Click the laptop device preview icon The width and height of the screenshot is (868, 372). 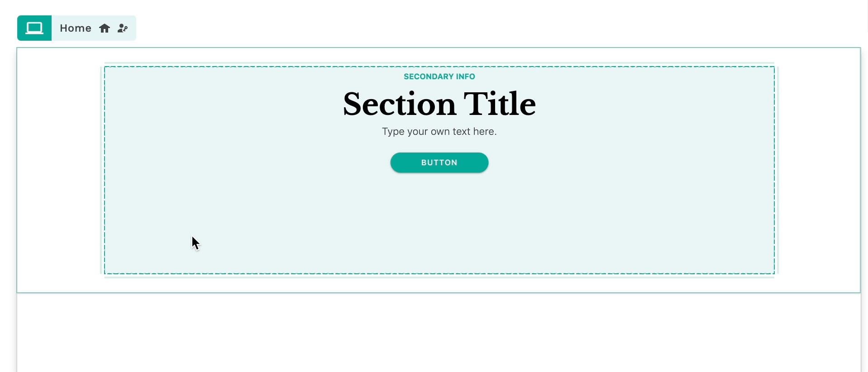pyautogui.click(x=34, y=28)
